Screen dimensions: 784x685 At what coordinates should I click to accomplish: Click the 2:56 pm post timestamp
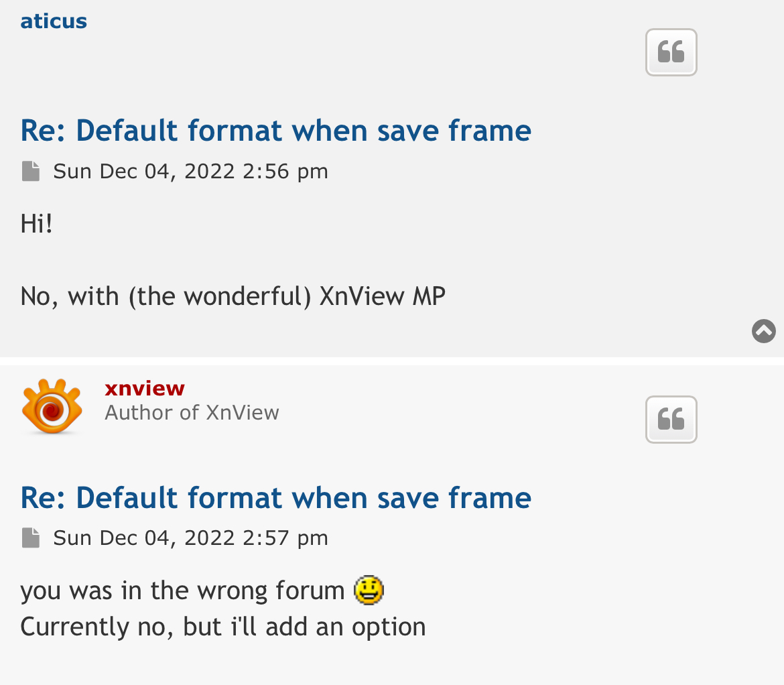(190, 171)
